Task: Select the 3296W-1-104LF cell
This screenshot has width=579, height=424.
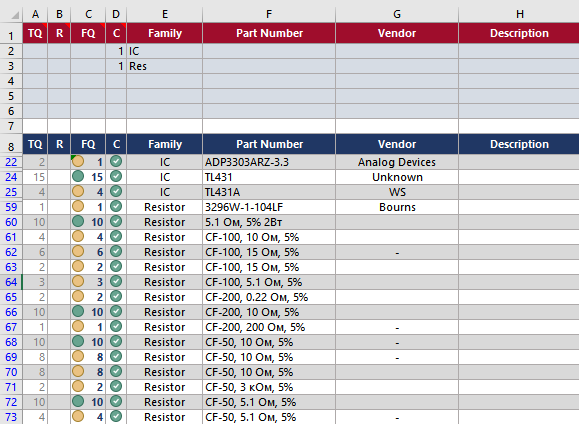Action: [269, 207]
